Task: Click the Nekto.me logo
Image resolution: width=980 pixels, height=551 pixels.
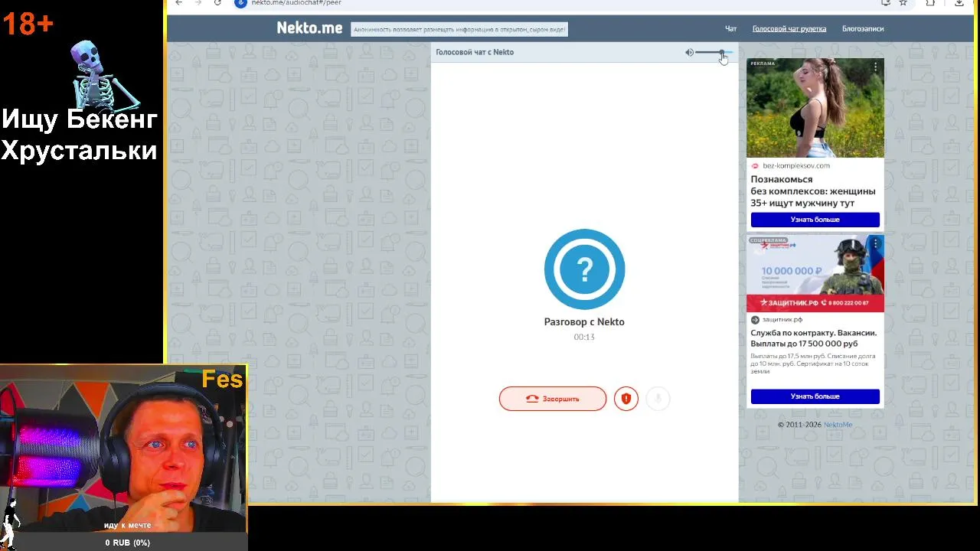Action: (x=309, y=28)
